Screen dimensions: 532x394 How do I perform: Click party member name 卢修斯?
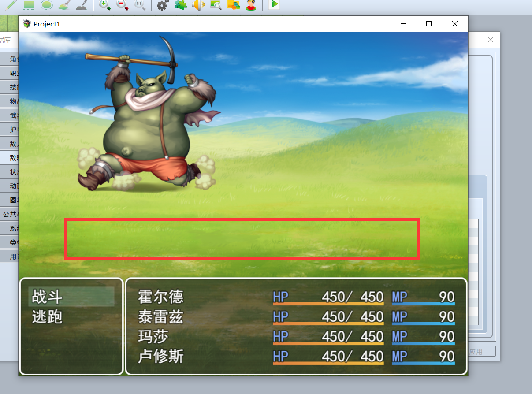click(160, 356)
